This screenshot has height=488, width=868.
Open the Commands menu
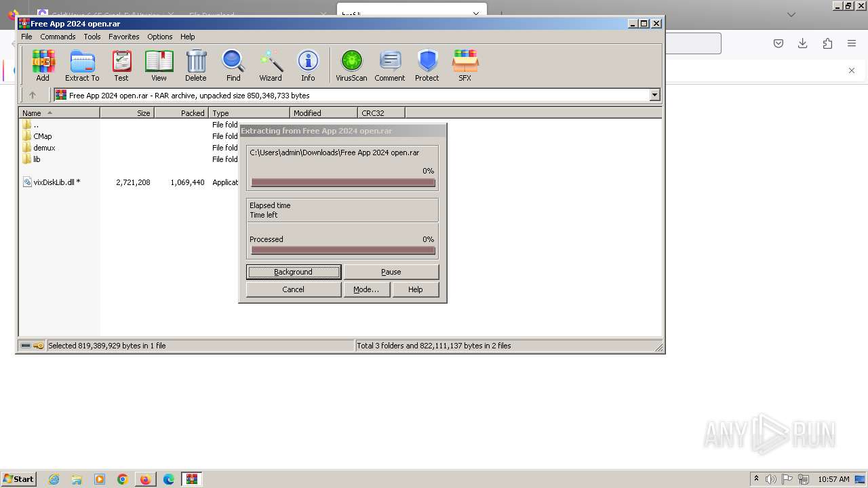pos(58,37)
